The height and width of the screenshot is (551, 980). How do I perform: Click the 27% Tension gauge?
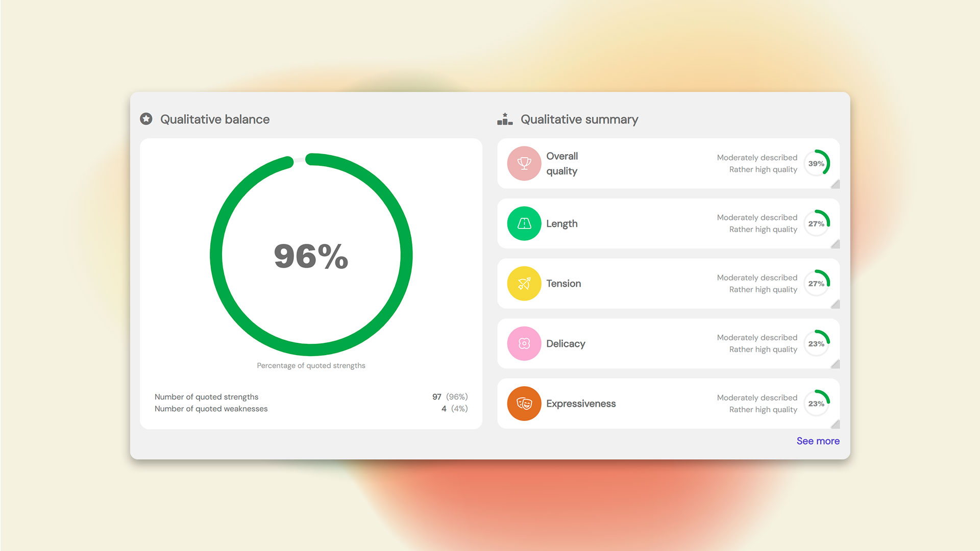(x=817, y=284)
